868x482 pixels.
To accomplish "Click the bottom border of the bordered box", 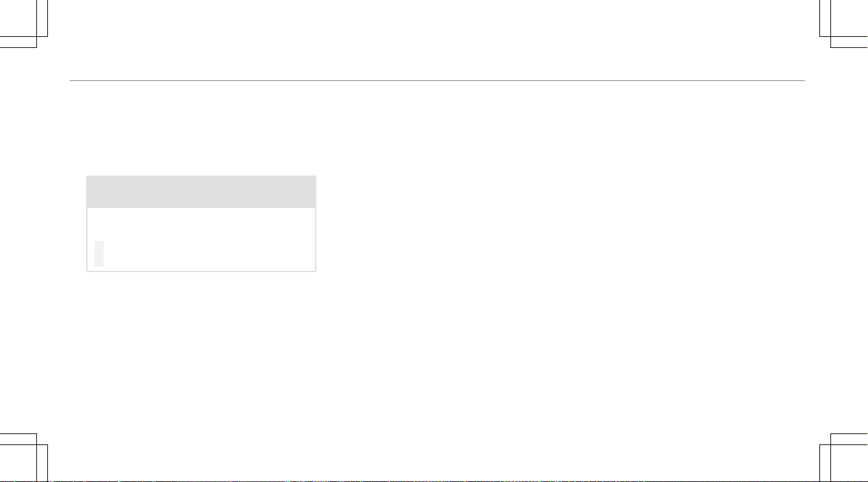I will [x=201, y=270].
